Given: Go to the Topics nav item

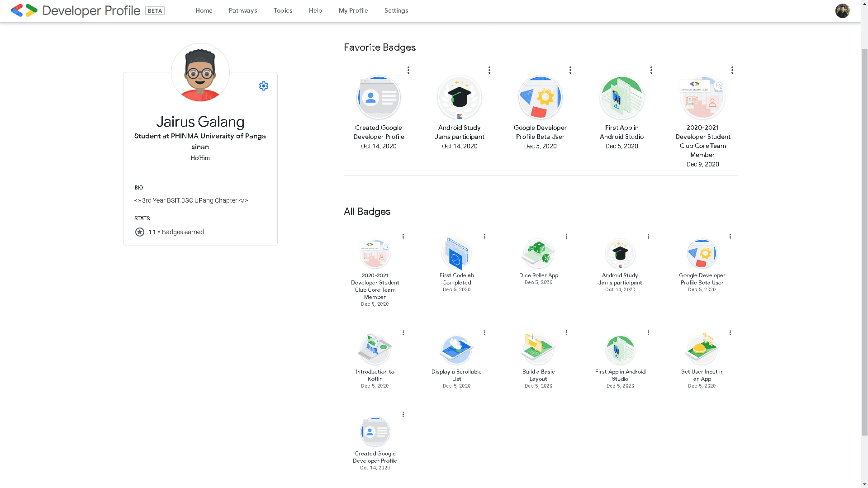Looking at the screenshot, I should tap(283, 10).
